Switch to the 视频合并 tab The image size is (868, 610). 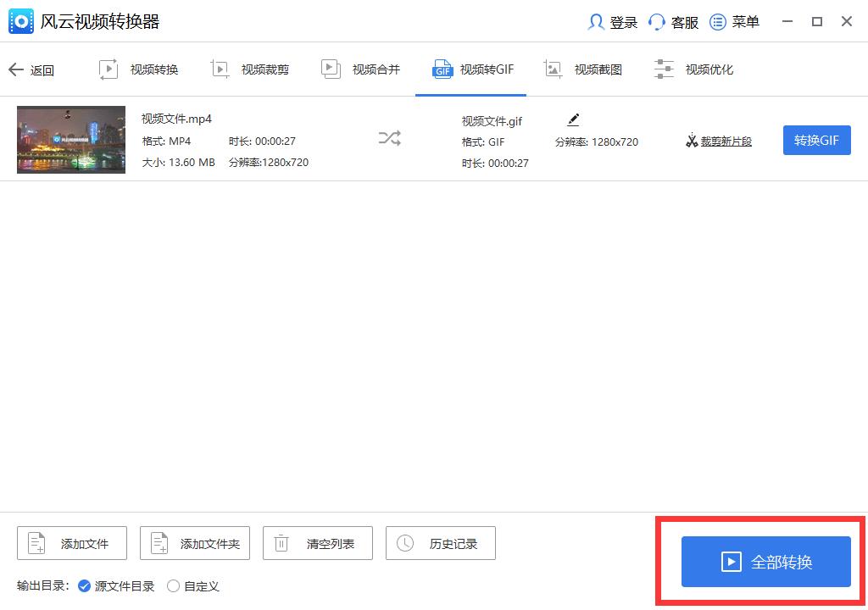360,69
